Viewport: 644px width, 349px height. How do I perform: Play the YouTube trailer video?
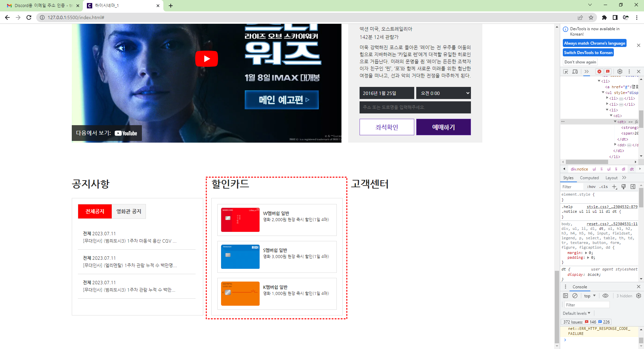point(207,59)
